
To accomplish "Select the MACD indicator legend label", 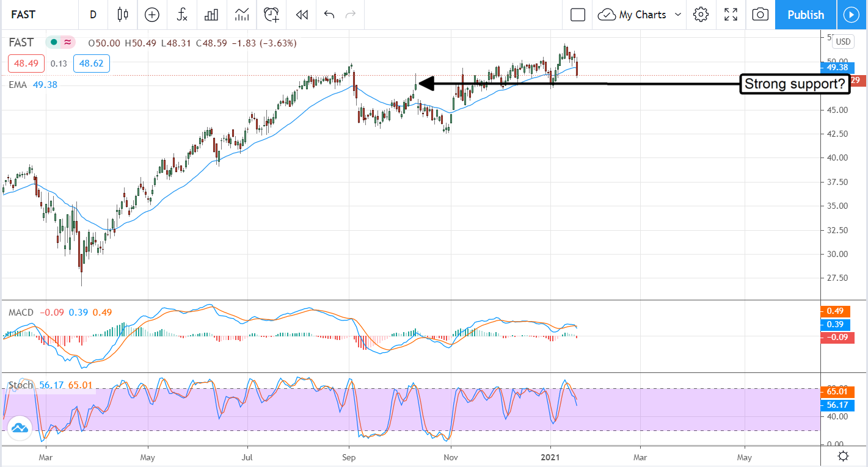I will pos(21,313).
